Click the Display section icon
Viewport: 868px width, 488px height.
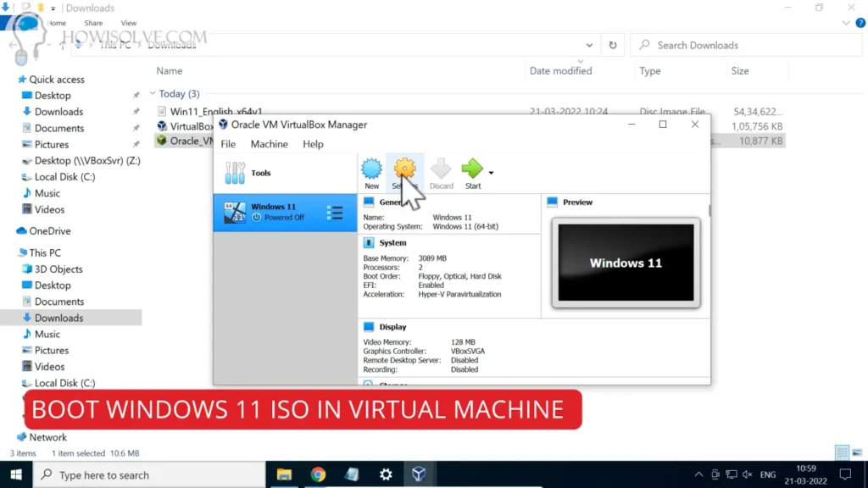[x=369, y=327]
